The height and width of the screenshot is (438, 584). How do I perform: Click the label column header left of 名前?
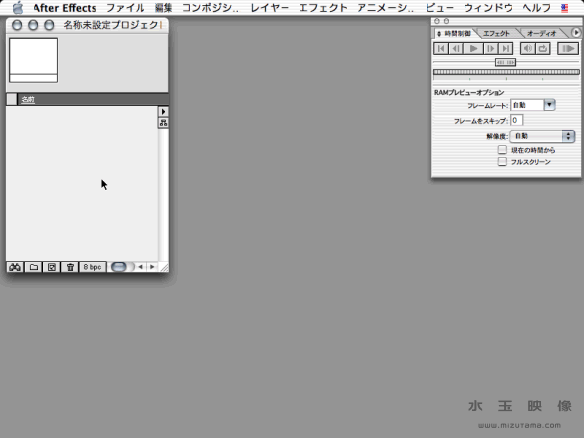(x=12, y=99)
